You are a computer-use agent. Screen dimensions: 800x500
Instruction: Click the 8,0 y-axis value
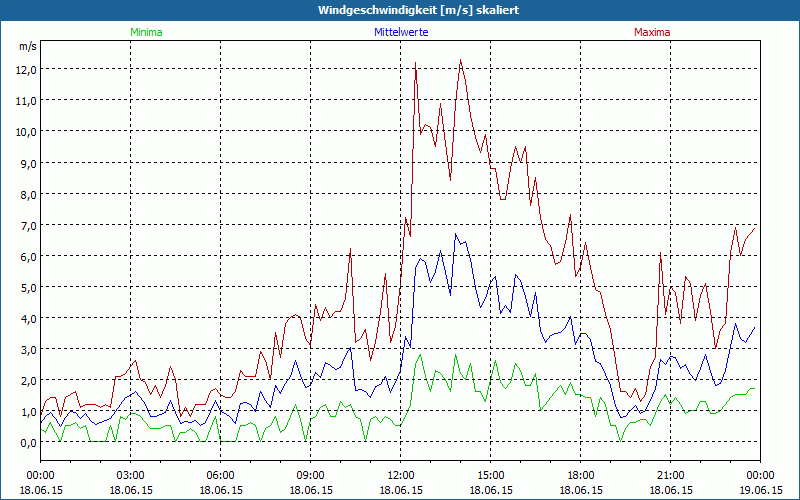pyautogui.click(x=28, y=194)
